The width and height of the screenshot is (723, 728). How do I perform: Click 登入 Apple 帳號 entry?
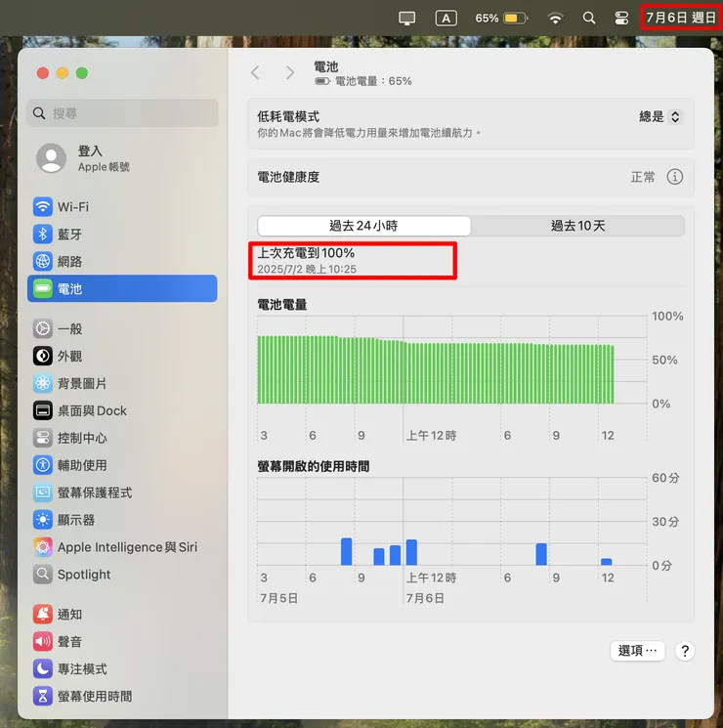[104, 158]
